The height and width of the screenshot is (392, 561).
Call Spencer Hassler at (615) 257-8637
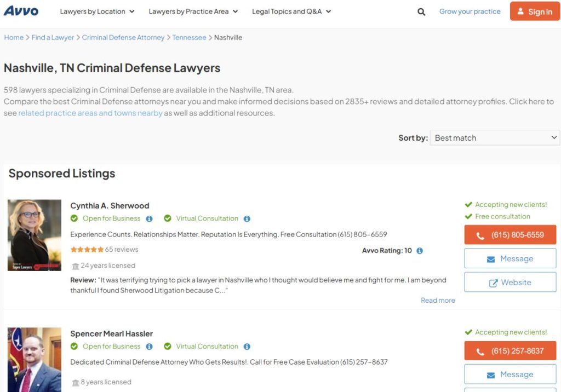coord(510,351)
